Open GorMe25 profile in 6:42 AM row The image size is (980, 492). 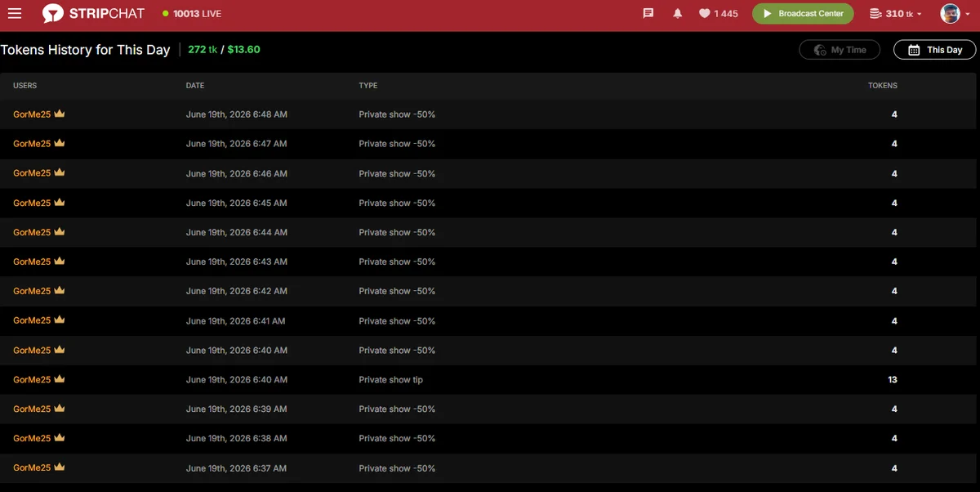click(32, 291)
